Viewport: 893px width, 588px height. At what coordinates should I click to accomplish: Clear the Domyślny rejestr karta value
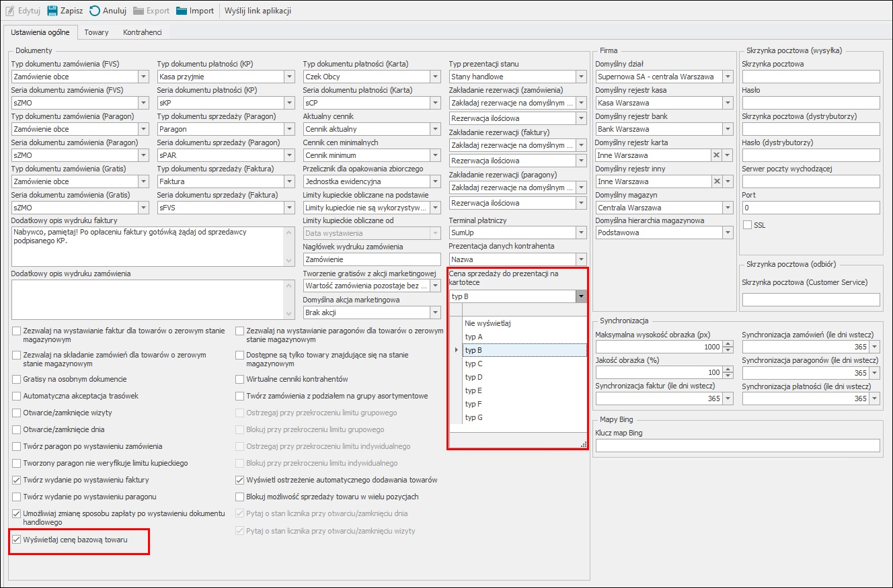click(717, 155)
